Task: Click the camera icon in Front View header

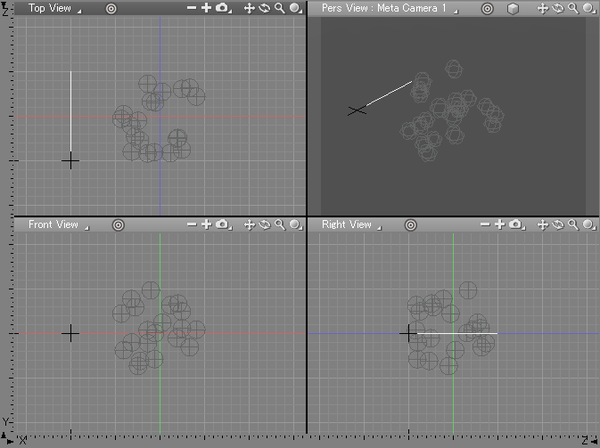Action: [x=222, y=225]
